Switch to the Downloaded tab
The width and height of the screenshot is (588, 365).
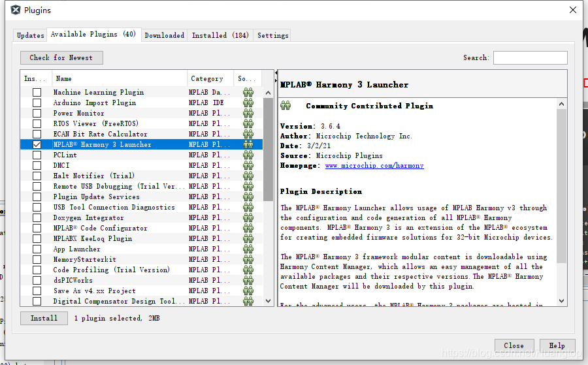(164, 35)
